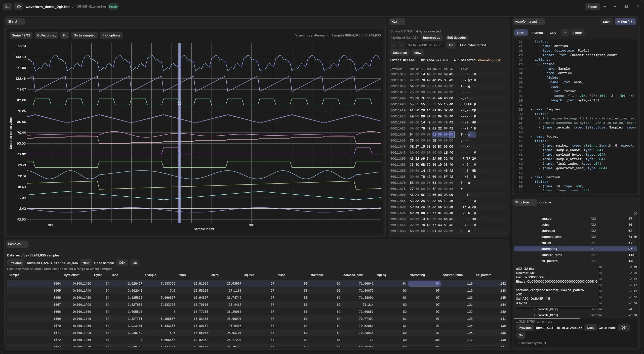Click the Signal panel tab

[x=15, y=22]
